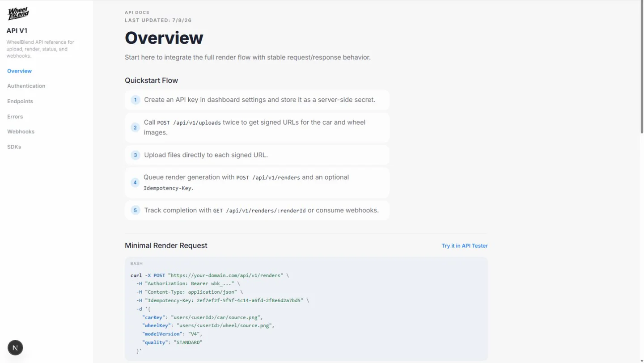Viewport: 644px width, 363px height.
Task: Click the POST /api/v1/renders inline code
Action: (268, 177)
